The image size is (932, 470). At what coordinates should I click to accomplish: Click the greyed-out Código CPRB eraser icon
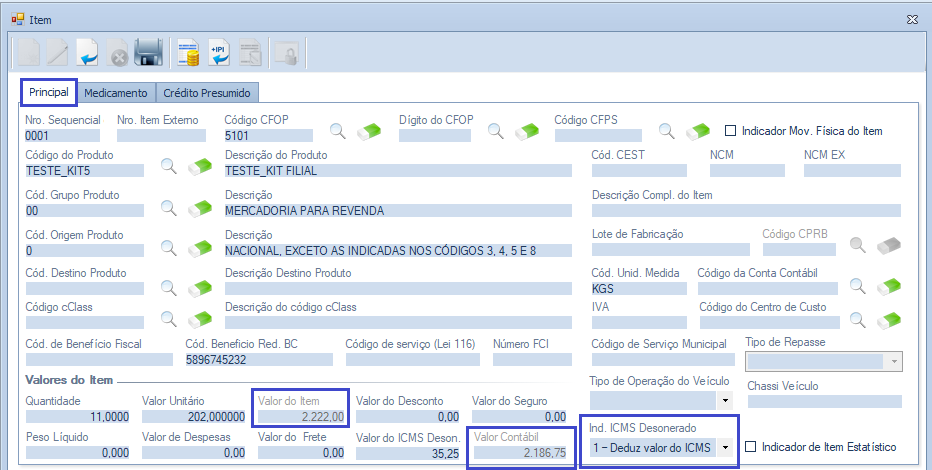[x=889, y=245]
